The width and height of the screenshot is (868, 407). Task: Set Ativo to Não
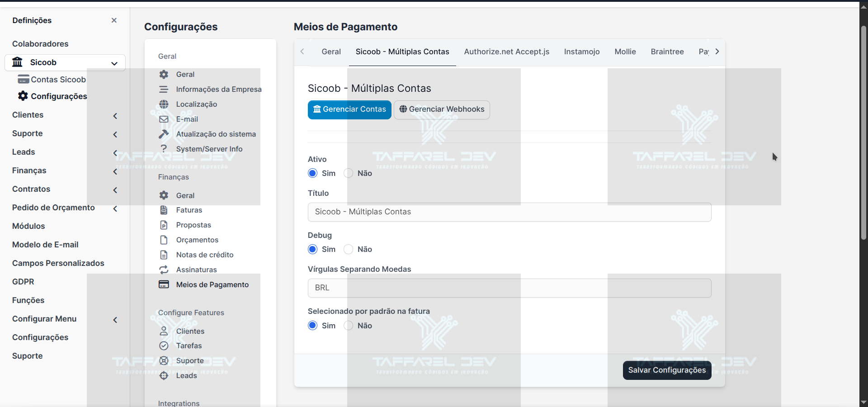pos(349,173)
